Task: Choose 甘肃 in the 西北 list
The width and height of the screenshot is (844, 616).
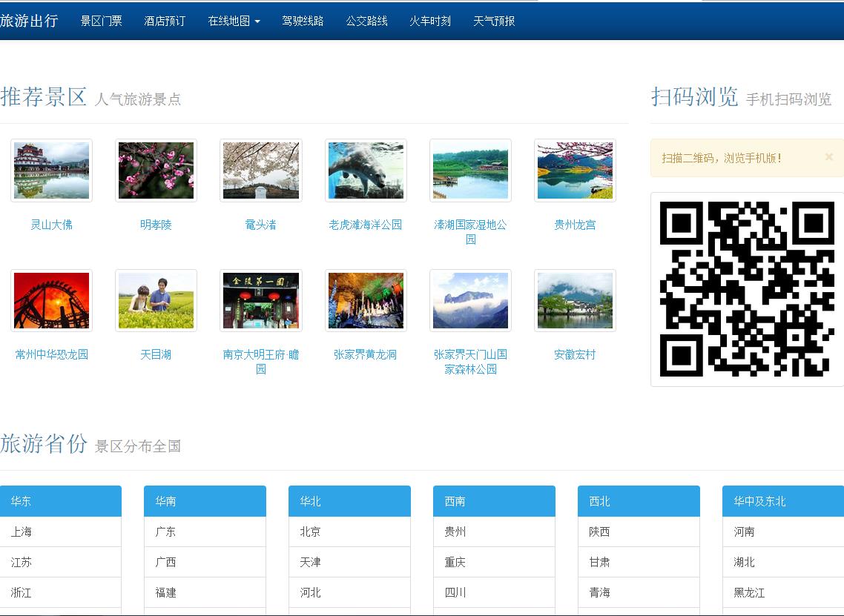Action: pos(639,562)
